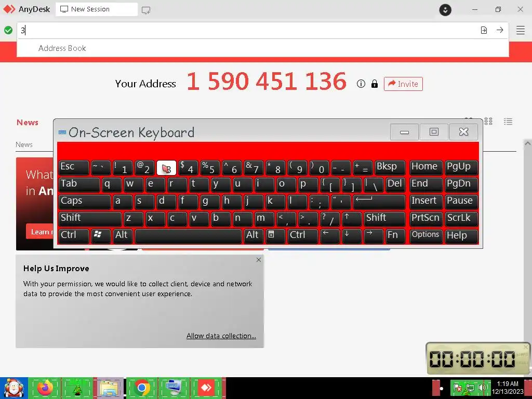Screen dimensions: 532x399
Task: Click the green connection status check icon
Action: point(8,30)
